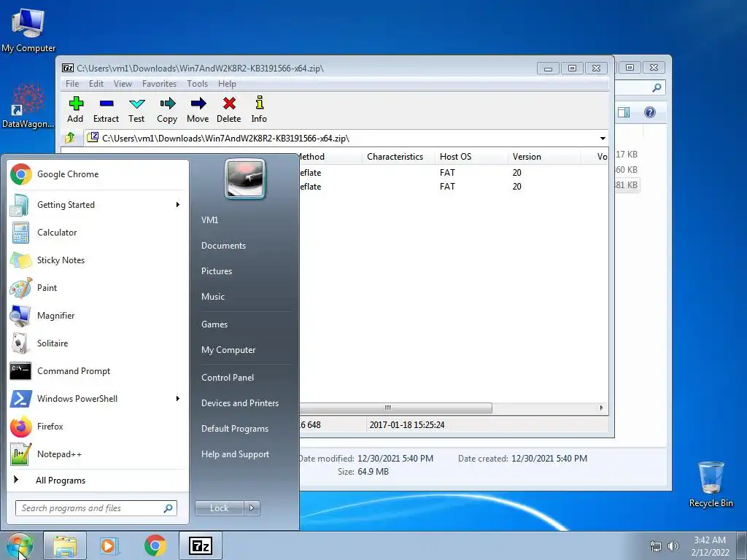Open the Recycle Bin
The image size is (747, 560).
coord(711,484)
